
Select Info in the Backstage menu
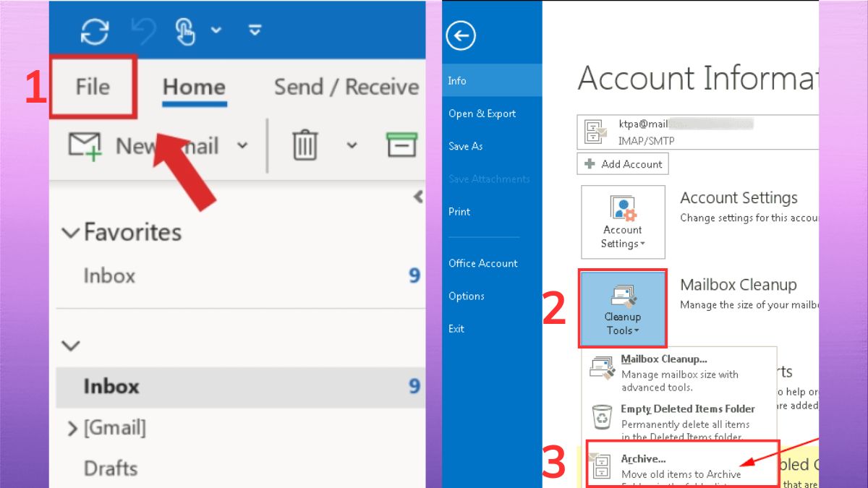tap(492, 80)
